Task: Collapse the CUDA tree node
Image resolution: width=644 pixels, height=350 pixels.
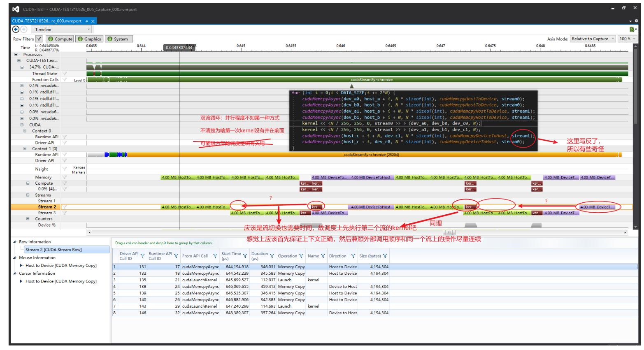Action: [22, 125]
